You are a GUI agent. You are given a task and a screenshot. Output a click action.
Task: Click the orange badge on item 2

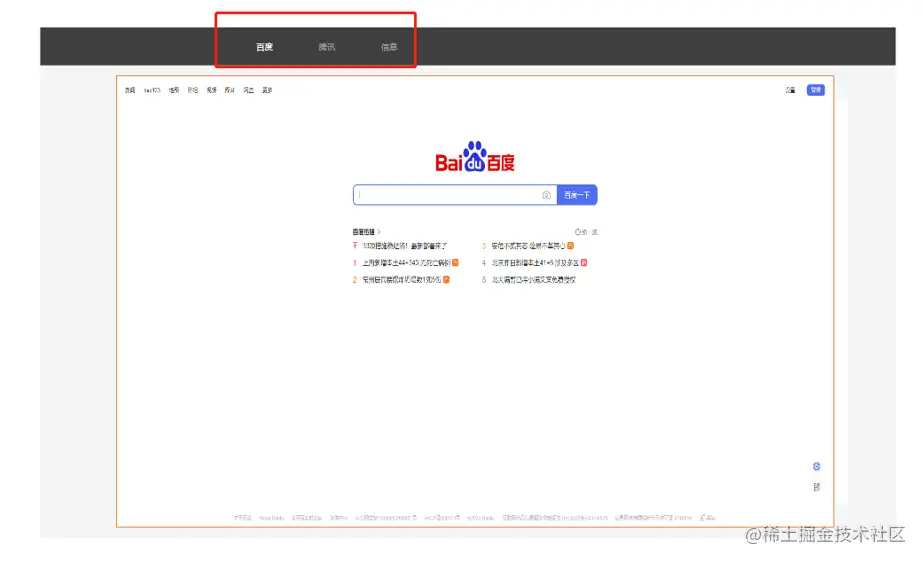point(446,280)
